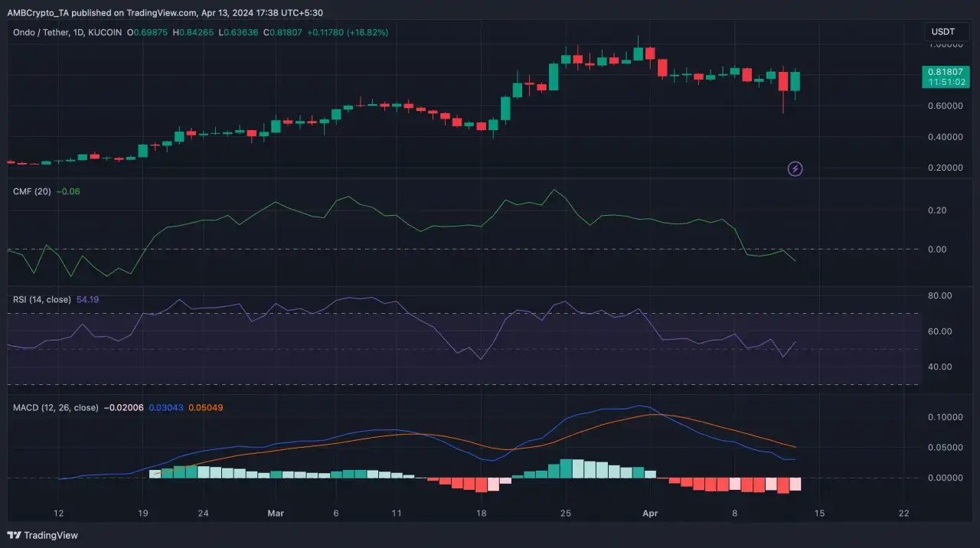980x548 pixels.
Task: Click the purple lightning bolt icon
Action: coord(795,168)
